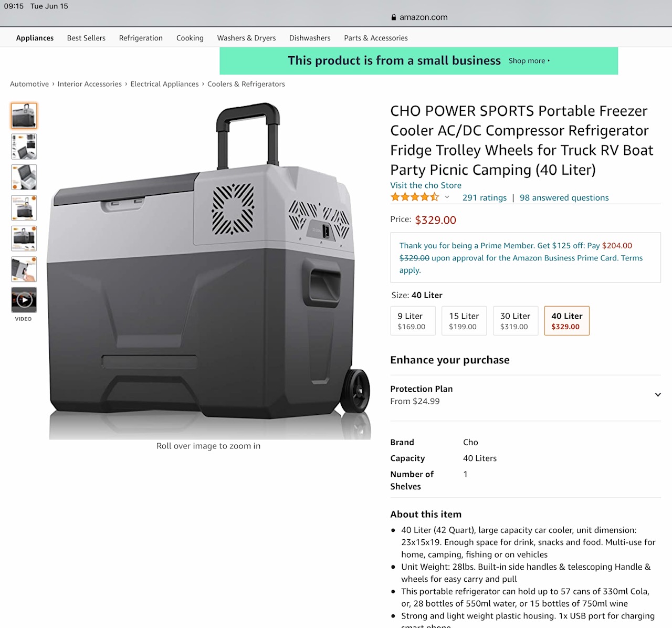
Task: Expand the Protection Plan chevron
Action: (657, 395)
